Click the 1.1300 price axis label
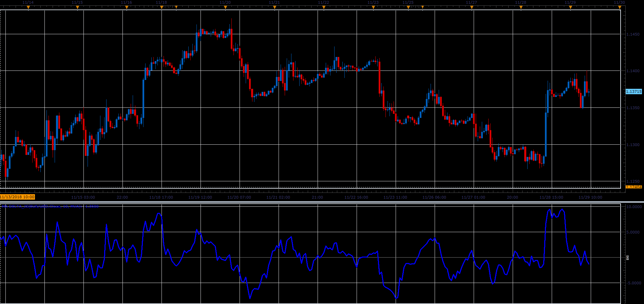This screenshot has width=644, height=304. pyautogui.click(x=633, y=145)
